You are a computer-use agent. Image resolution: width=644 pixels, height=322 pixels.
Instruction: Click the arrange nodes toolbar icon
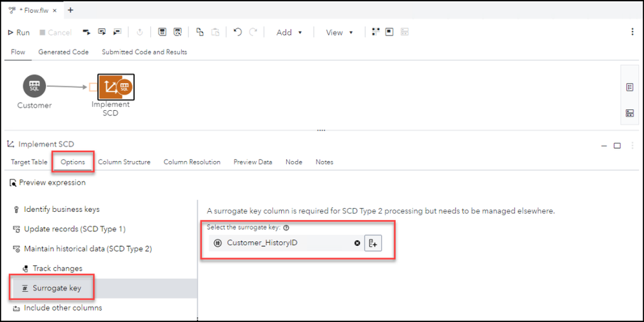click(x=375, y=32)
